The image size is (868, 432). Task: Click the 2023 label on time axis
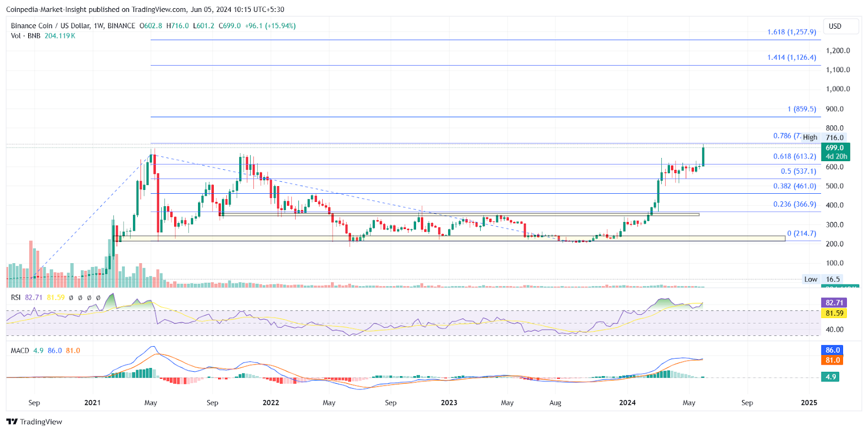click(x=449, y=403)
